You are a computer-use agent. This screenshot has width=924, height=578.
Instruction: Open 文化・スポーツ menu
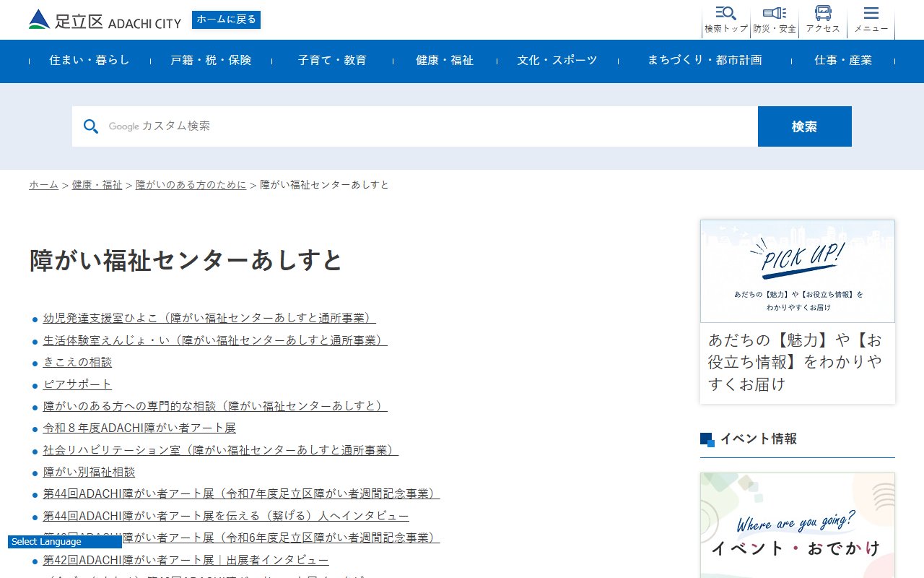pos(557,61)
